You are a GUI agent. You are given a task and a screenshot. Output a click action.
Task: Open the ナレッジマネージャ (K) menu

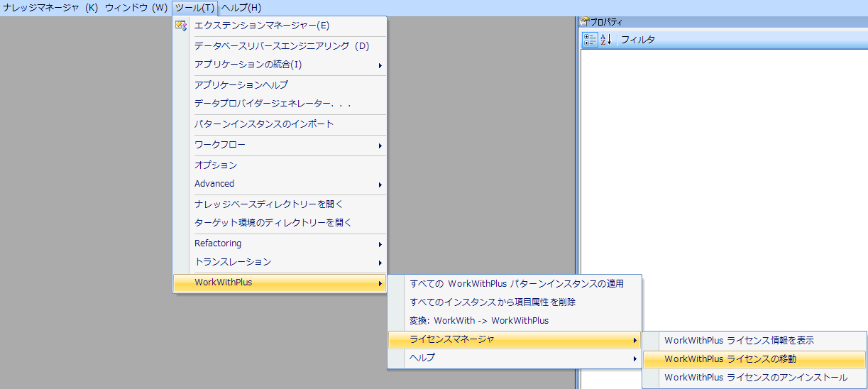coord(50,8)
